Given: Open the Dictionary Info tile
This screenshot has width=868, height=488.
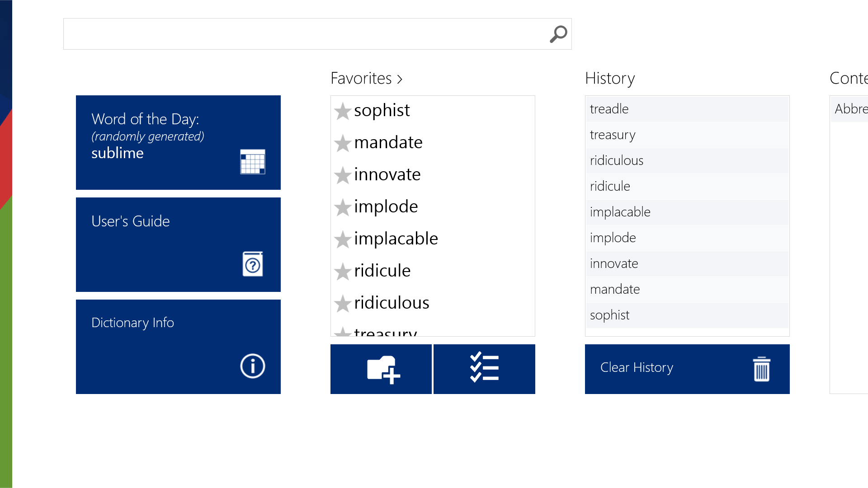Looking at the screenshot, I should click(x=178, y=346).
